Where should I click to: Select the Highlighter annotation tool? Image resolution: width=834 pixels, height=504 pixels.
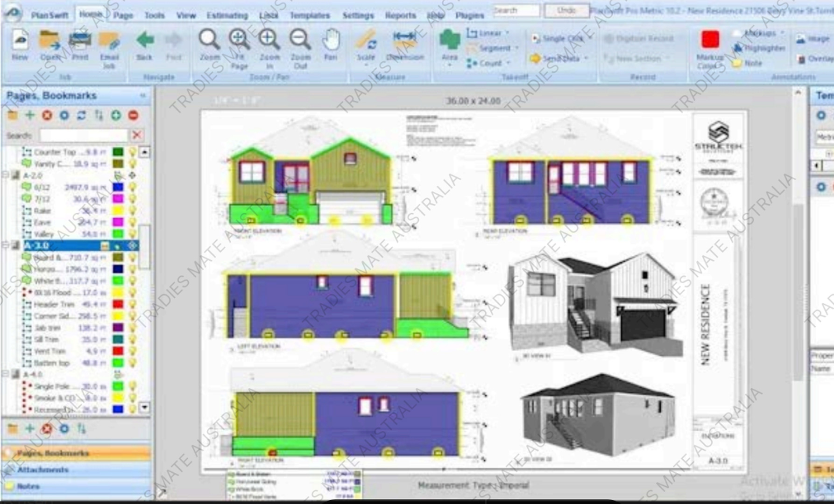click(x=759, y=48)
